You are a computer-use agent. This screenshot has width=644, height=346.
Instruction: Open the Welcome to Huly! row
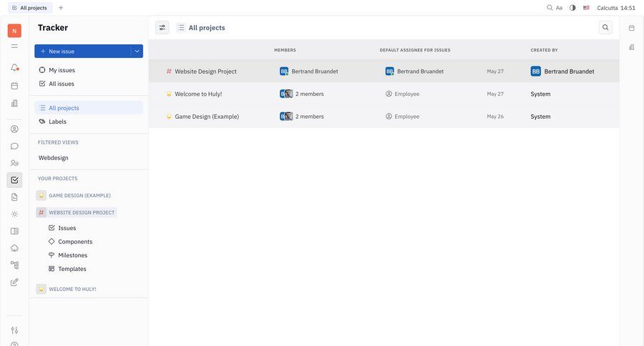coord(384,94)
